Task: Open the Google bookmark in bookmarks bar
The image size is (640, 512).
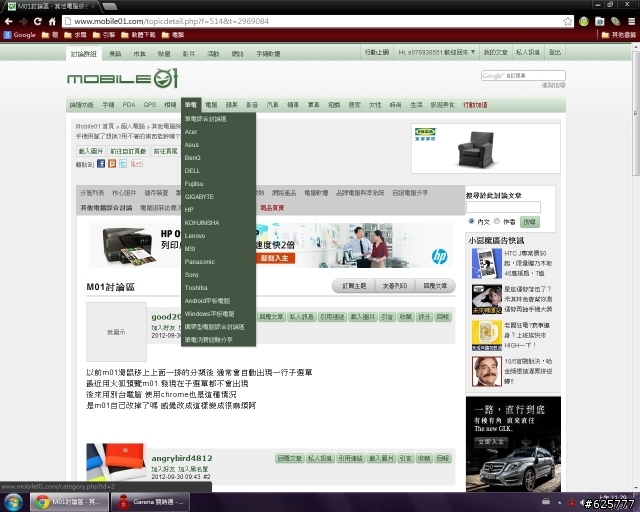Action: click(x=20, y=35)
